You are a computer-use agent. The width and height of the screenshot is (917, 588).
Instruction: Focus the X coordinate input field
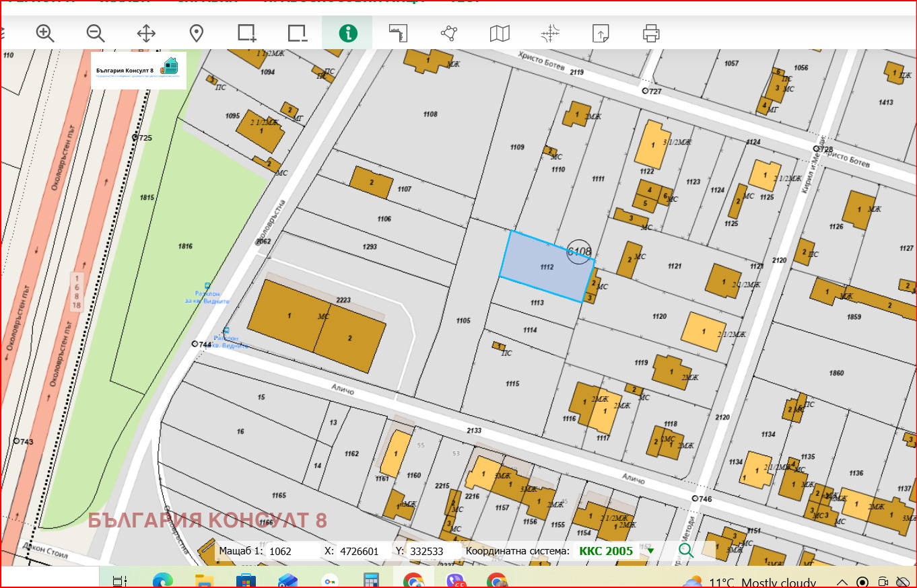[x=362, y=552]
